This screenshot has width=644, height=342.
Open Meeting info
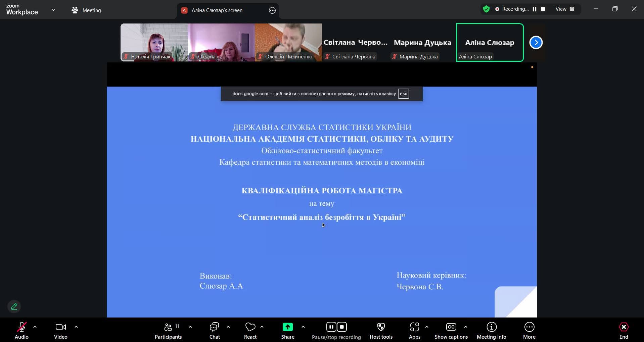(x=491, y=331)
